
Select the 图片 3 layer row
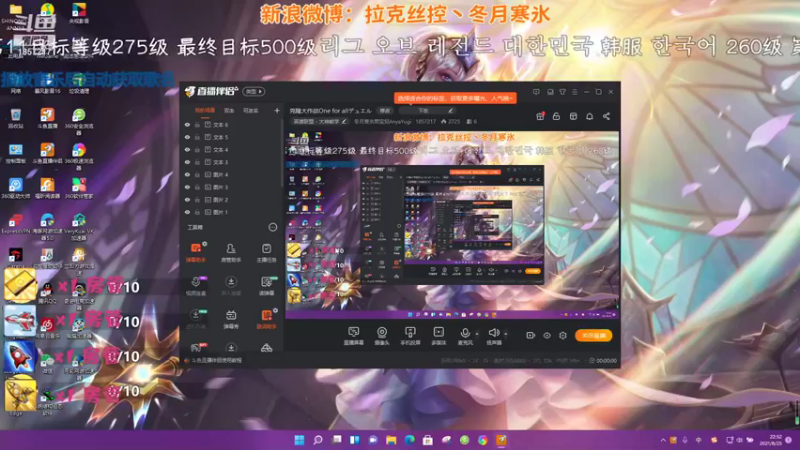click(232, 187)
